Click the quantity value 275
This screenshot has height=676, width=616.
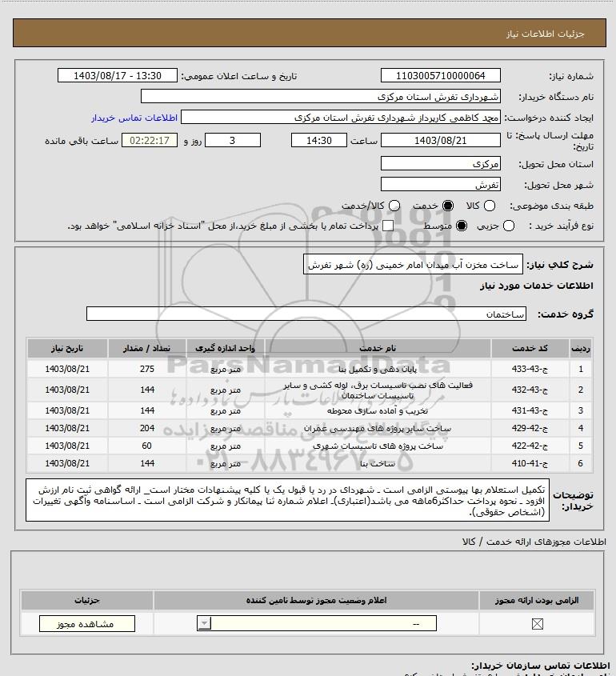point(147,369)
